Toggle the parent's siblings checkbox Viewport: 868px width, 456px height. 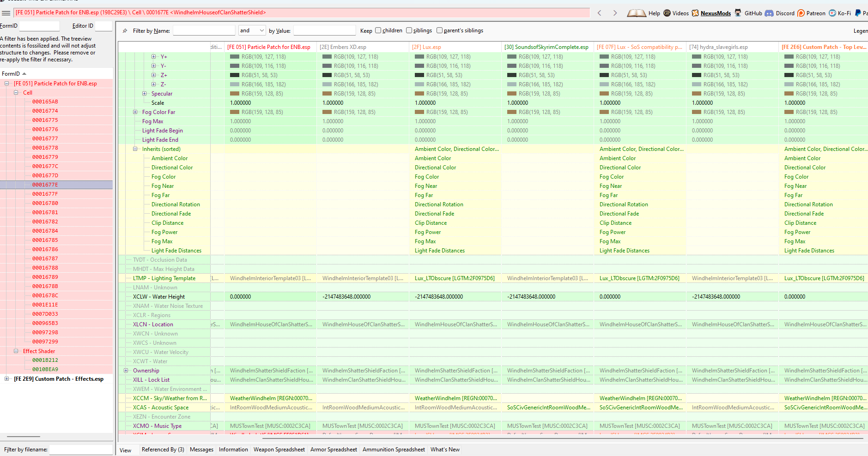(439, 30)
